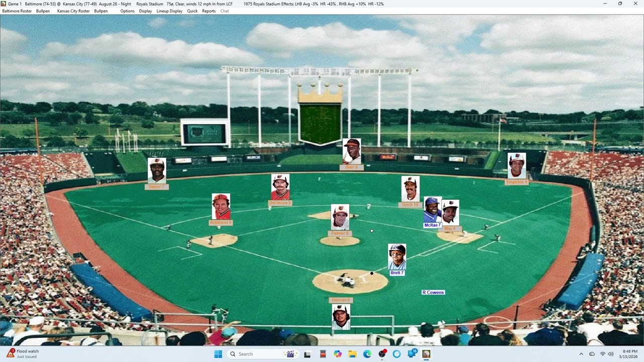The width and height of the screenshot is (644, 362).
Task: Open the Display menu
Action: click(x=145, y=11)
